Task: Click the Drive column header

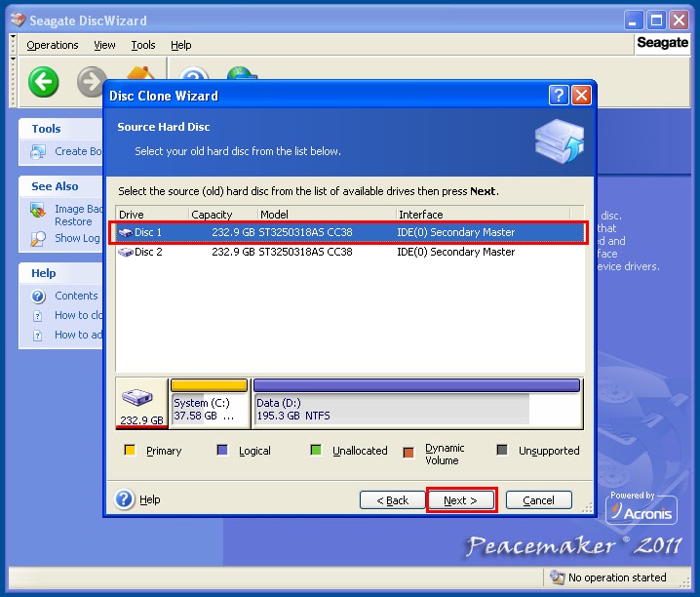Action: coord(152,215)
